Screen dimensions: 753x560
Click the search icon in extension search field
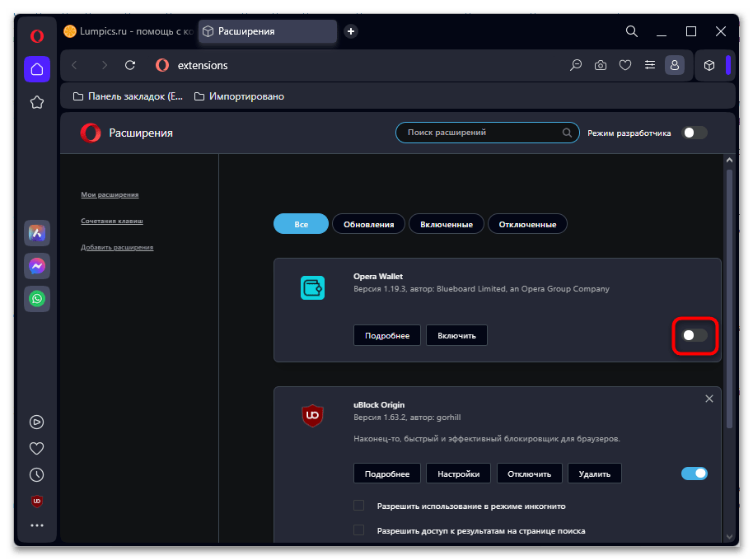(x=567, y=133)
